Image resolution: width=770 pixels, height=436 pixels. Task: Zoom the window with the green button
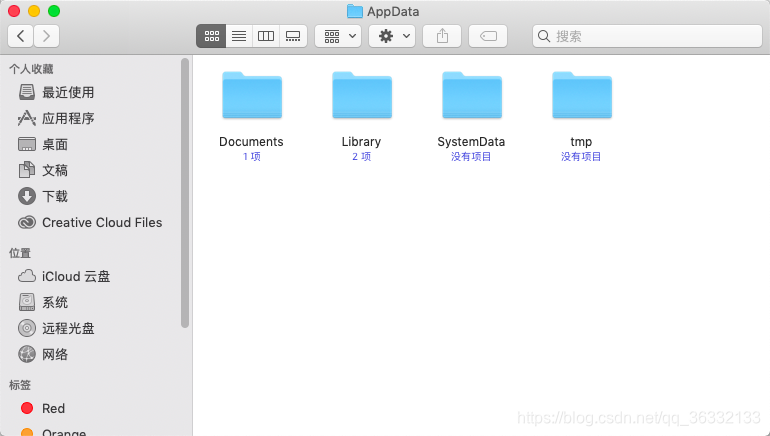tap(54, 11)
